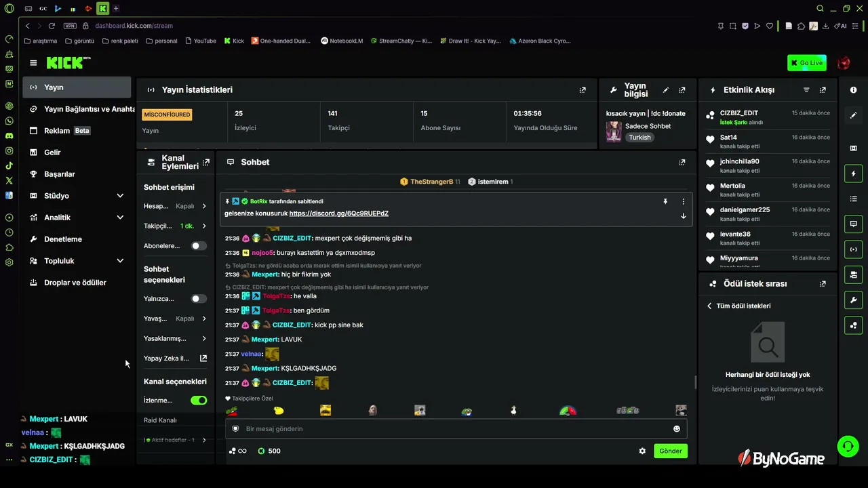Viewport: 868px width, 488px height.
Task: Expand the Analitik sidebar section
Action: point(120,218)
